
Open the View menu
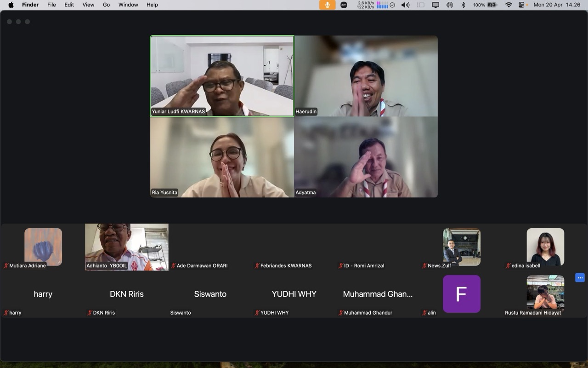[x=88, y=5]
